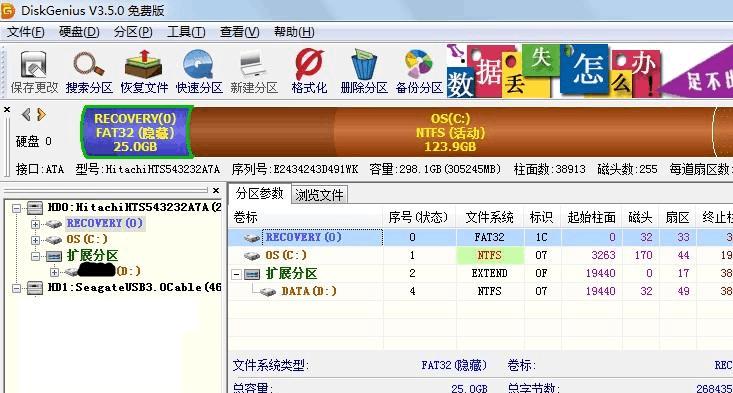Close the left tree panel
Image resolution: width=733 pixels, height=393 pixels.
pos(216,190)
